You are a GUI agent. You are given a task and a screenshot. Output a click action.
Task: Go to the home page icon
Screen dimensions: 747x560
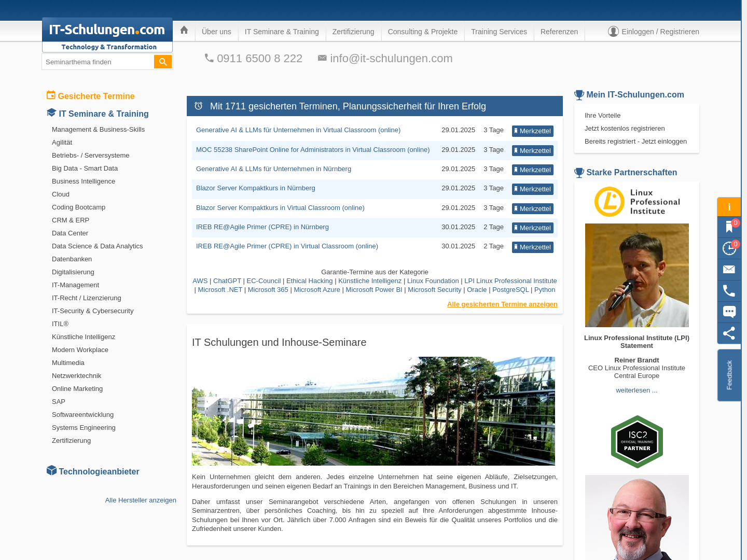coord(184,31)
